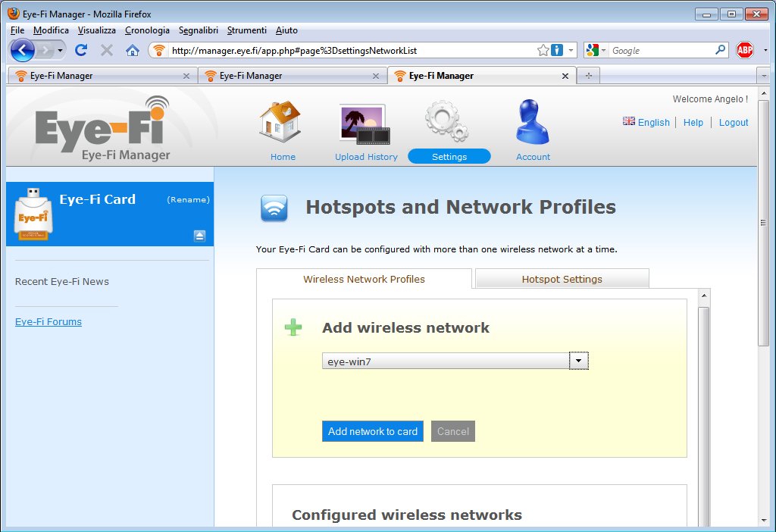Open the Adblock Plus dropdown arrow
The height and width of the screenshot is (532, 776).
765,50
